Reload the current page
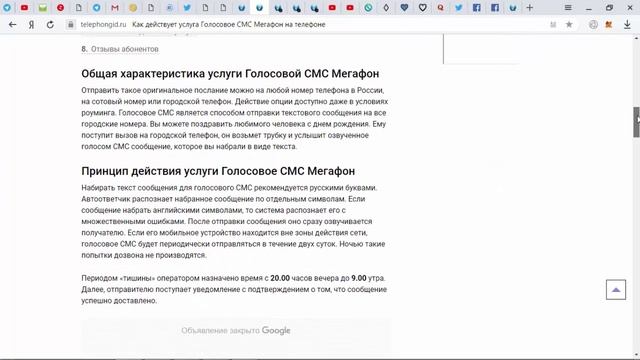Viewport: 640px width, 360px height. coord(50,24)
